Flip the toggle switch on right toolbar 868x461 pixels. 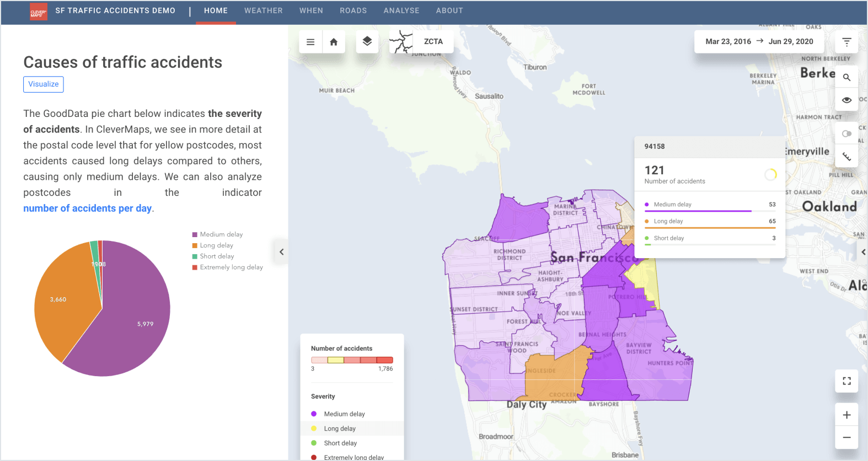tap(846, 134)
